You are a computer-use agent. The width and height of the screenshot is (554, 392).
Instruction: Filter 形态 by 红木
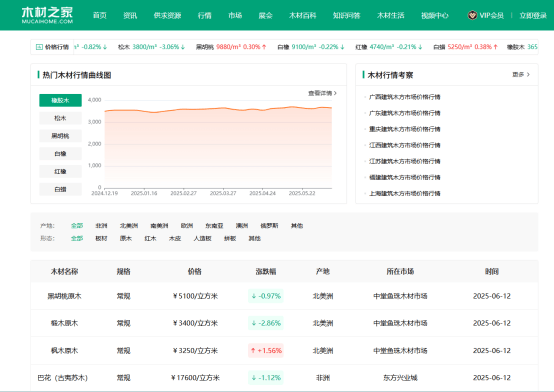pos(150,238)
